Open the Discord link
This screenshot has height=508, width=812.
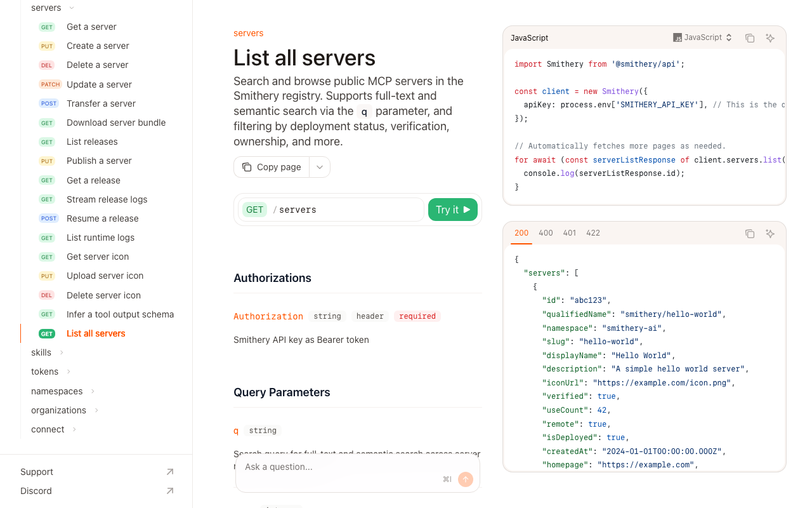(x=36, y=491)
